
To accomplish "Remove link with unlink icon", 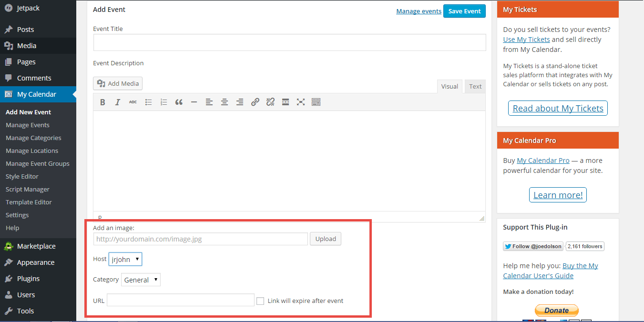I will [270, 102].
